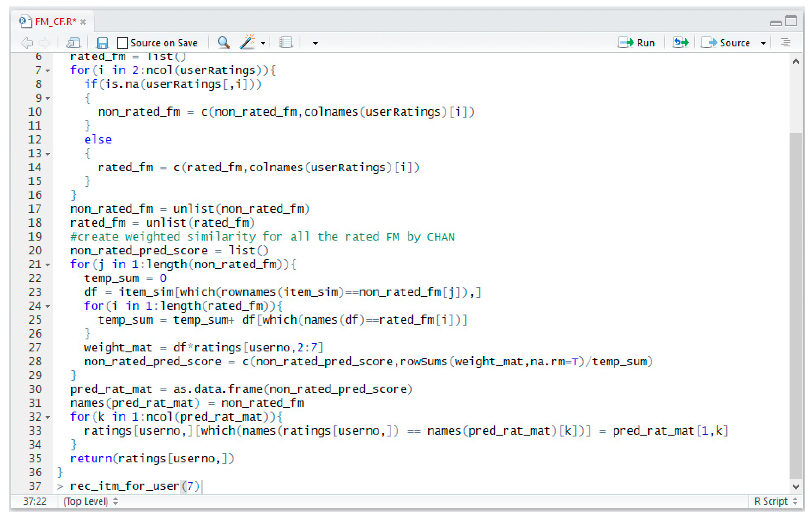Show document outline icon at toolbar right

click(786, 43)
